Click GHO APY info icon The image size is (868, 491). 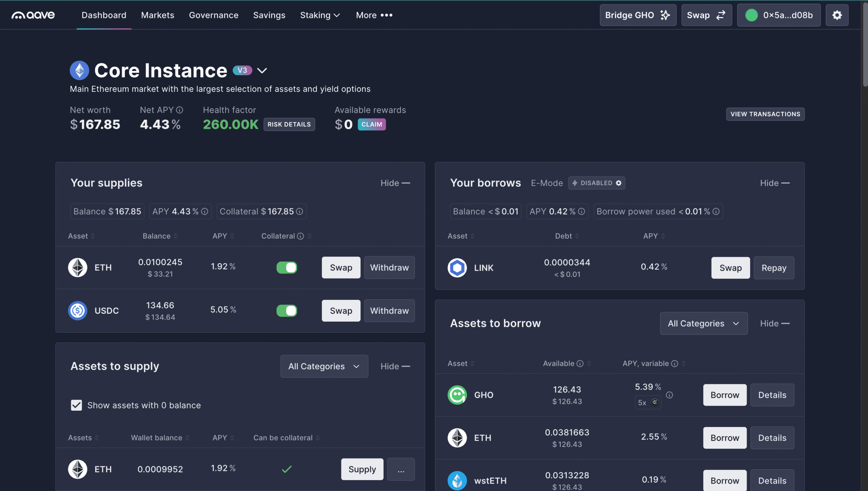tap(669, 395)
